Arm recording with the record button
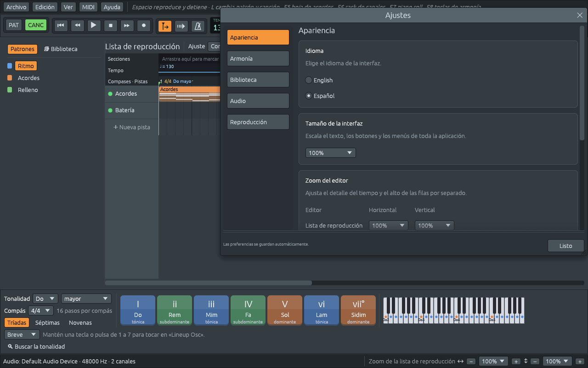 point(144,25)
